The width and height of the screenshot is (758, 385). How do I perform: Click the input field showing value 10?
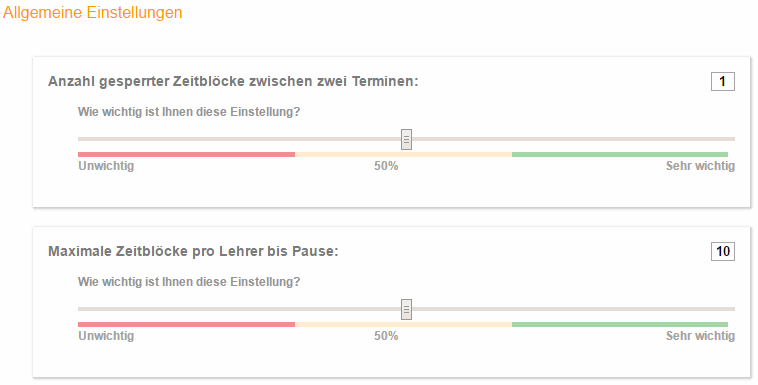tap(723, 252)
